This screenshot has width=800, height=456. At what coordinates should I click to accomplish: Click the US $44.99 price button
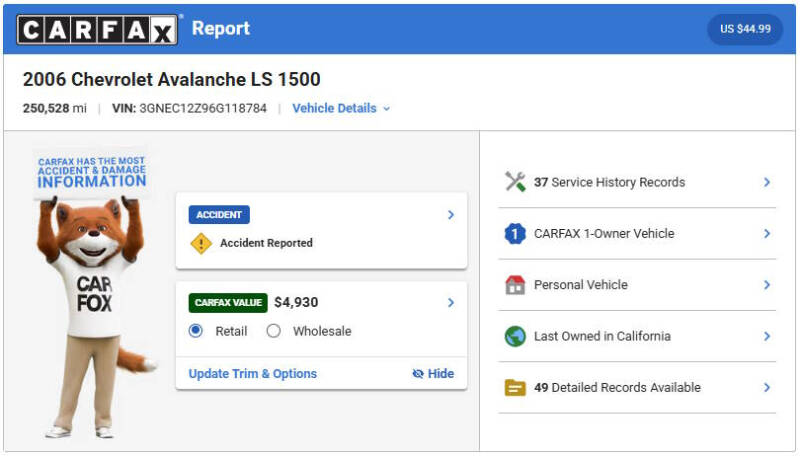[x=745, y=29]
